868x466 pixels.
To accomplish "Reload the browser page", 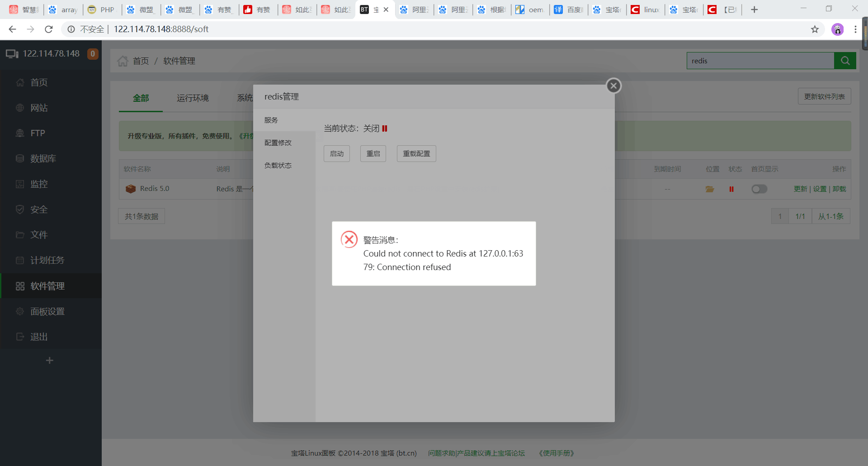I will point(49,29).
